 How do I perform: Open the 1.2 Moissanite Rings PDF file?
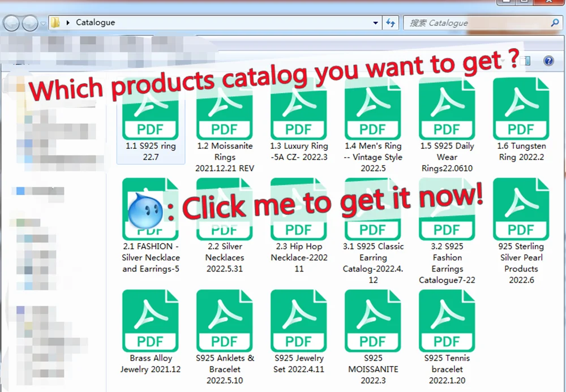click(x=225, y=124)
